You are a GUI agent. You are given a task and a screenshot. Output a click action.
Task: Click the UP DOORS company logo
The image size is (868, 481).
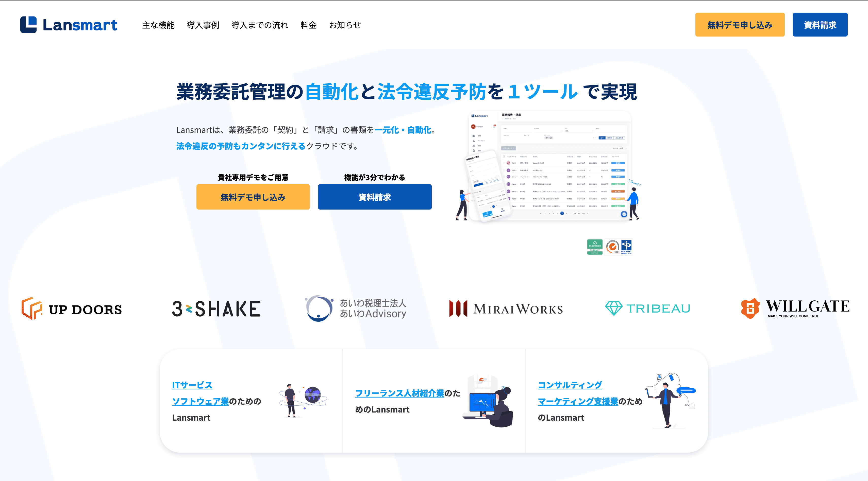(x=71, y=308)
